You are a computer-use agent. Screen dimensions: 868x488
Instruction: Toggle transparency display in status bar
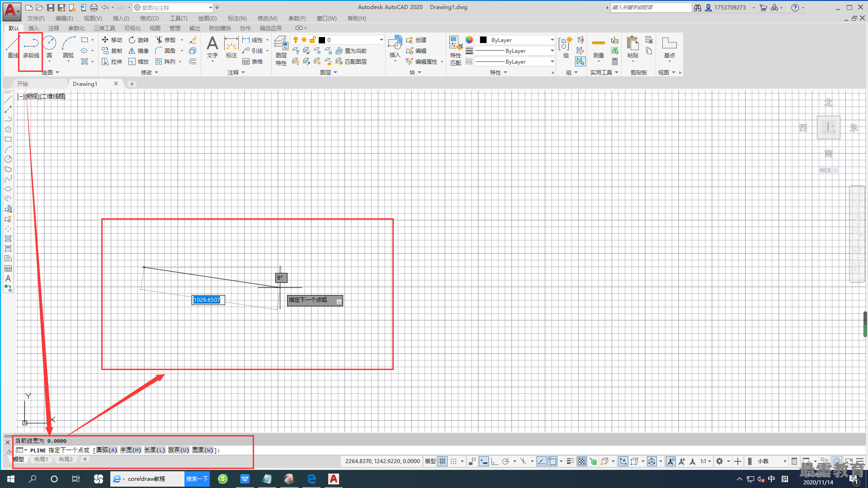click(x=582, y=461)
